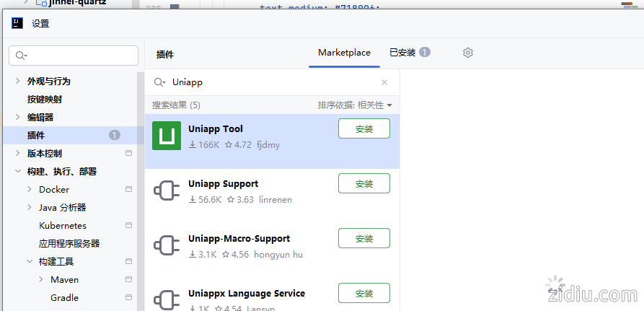
Task: Click the search history magnifier in the settings search
Action: 22,56
